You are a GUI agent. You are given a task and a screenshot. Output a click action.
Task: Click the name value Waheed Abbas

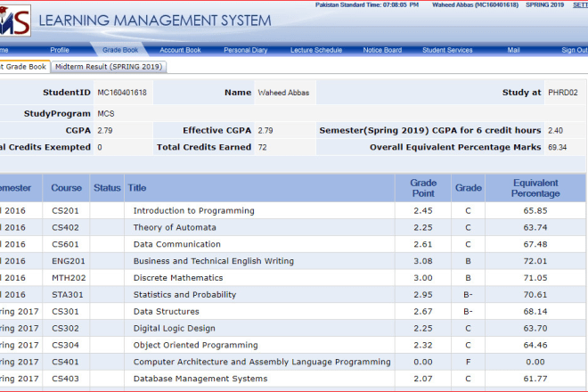point(283,93)
